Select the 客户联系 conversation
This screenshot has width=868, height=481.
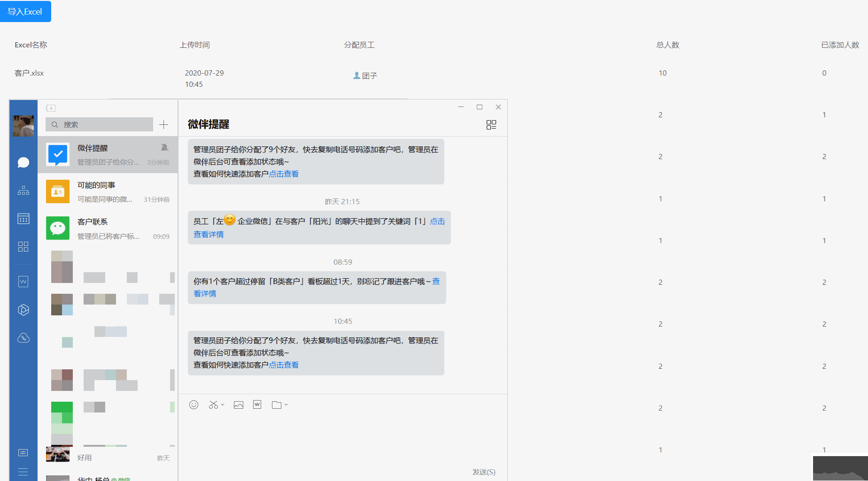[108, 228]
